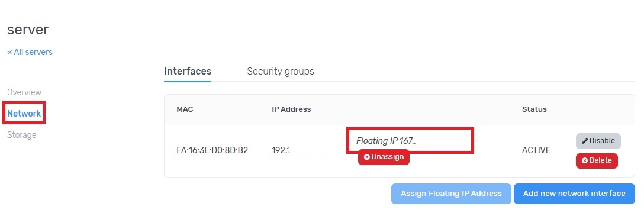Go back via « All servers link
This screenshot has width=644, height=216.
coord(30,52)
